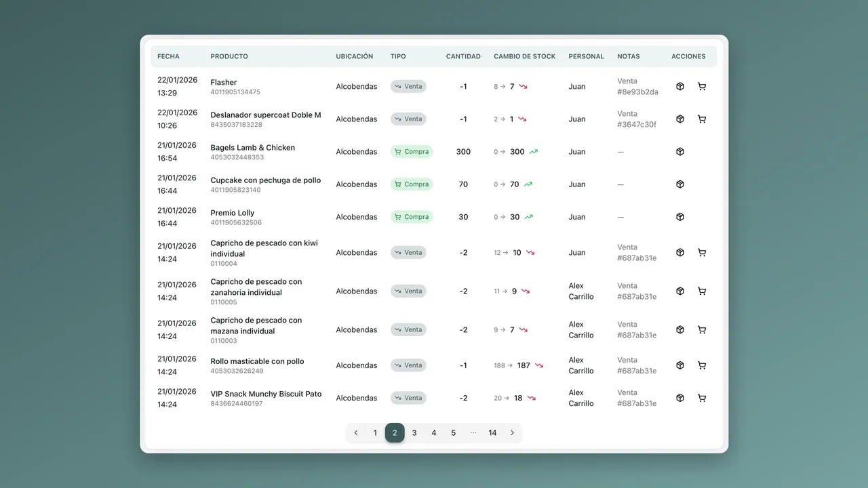Go to page 1
The height and width of the screenshot is (488, 868).
pyautogui.click(x=375, y=433)
